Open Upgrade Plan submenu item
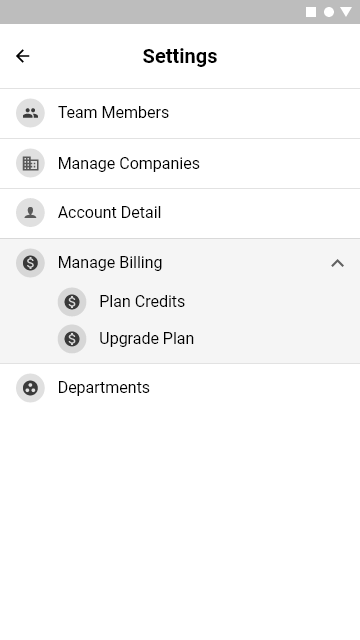Screen dimensions: 360x640 147,339
